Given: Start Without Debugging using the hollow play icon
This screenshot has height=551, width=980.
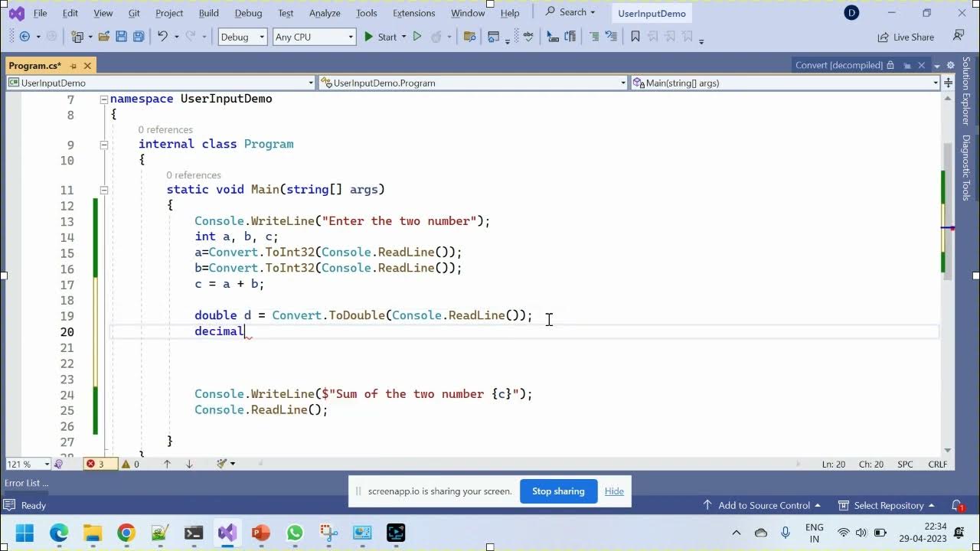Looking at the screenshot, I should coord(417,37).
